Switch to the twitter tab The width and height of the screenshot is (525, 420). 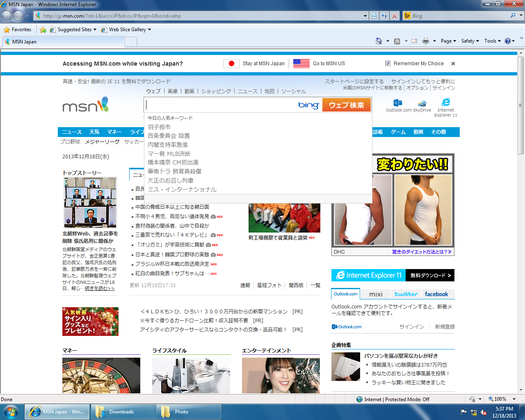point(406,294)
